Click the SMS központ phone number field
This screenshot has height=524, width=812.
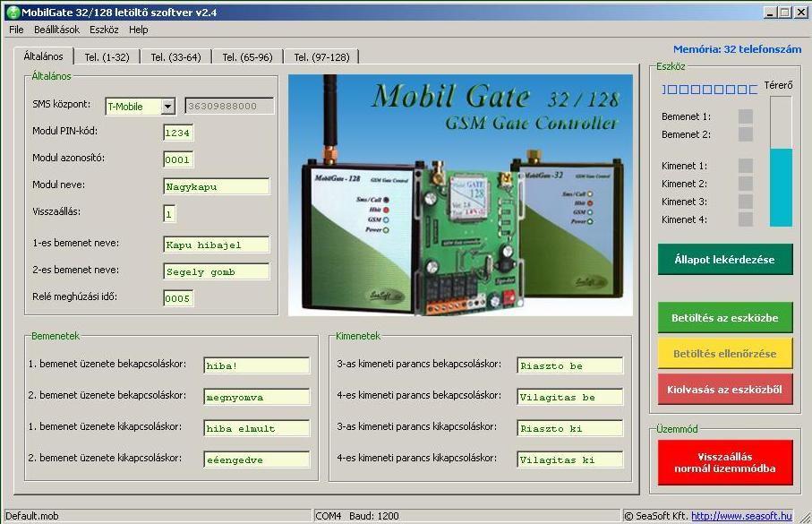point(229,106)
